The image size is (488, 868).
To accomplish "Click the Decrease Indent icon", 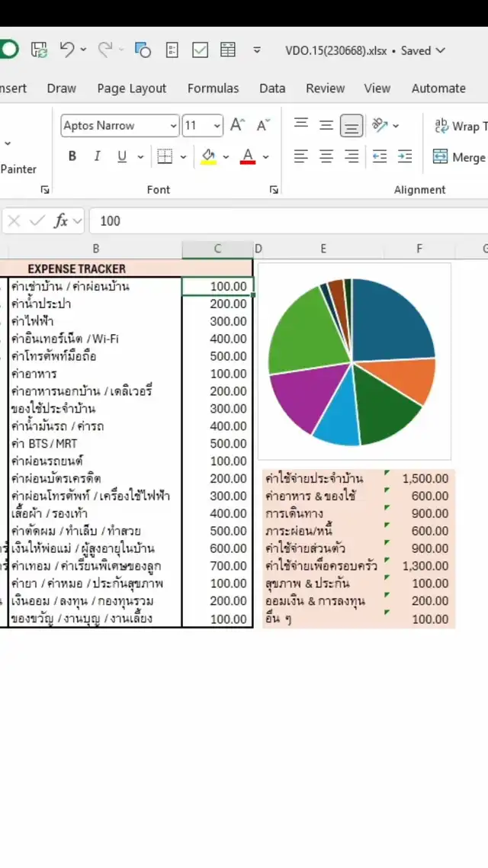I will point(380,156).
